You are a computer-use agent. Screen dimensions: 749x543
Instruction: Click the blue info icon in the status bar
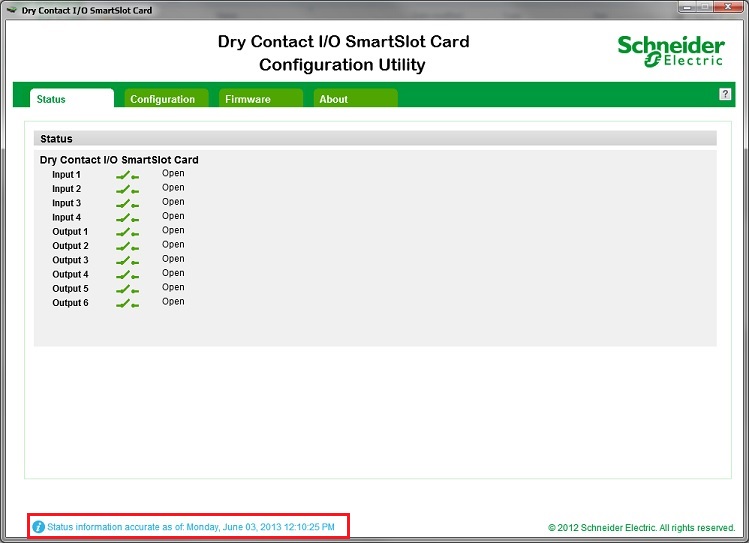tap(38, 527)
